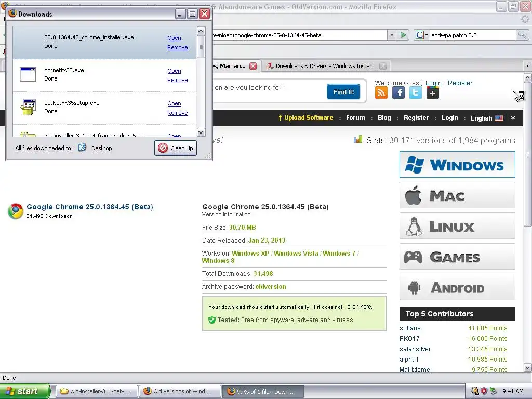Click the Find It! search button
Image resolution: width=532 pixels, height=399 pixels.
[343, 91]
